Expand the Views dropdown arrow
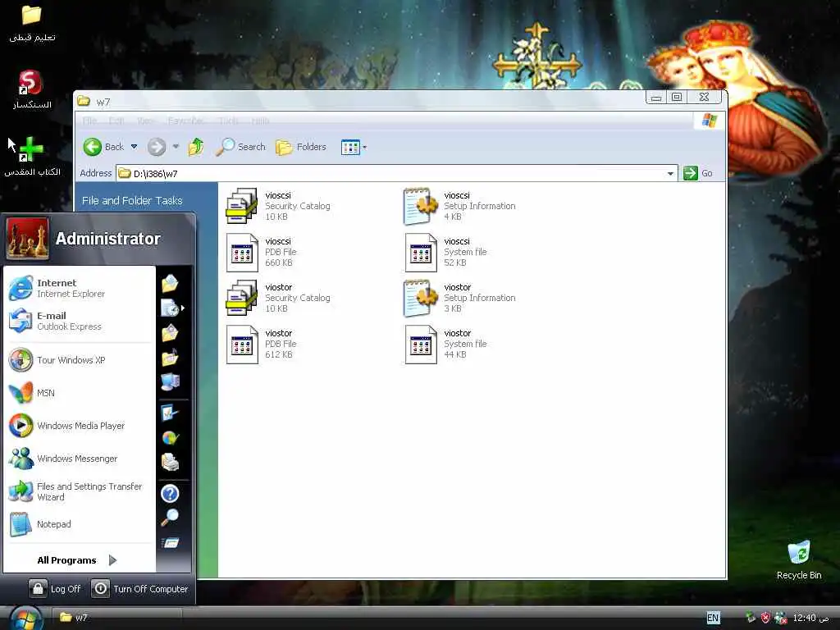This screenshot has width=840, height=630. (365, 148)
